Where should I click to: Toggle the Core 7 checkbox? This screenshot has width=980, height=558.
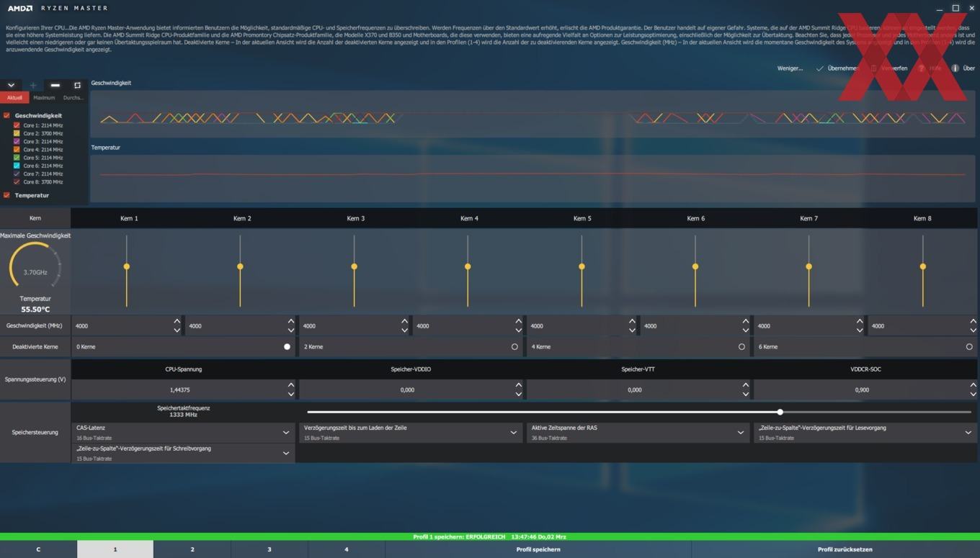click(17, 174)
